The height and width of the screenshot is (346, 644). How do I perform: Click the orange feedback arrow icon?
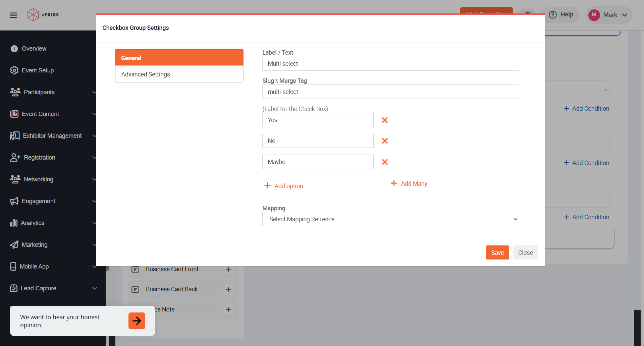[137, 321]
